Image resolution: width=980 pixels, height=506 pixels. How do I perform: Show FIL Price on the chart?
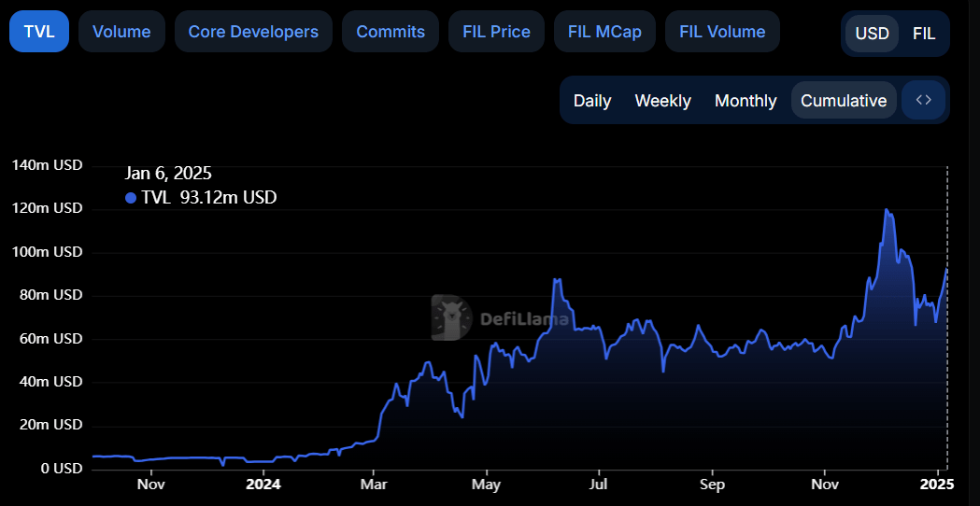496,32
